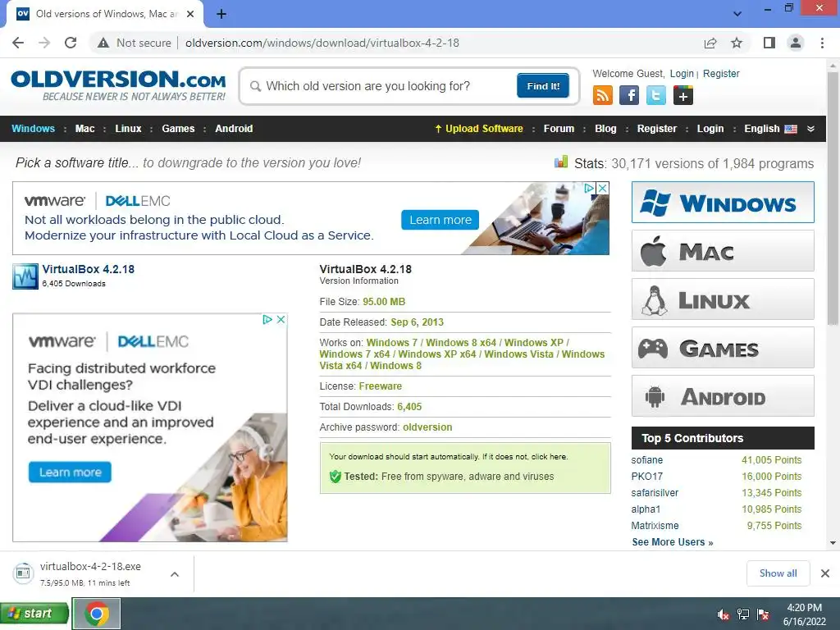Viewport: 840px width, 630px height.
Task: Share this page icon in address bar
Action: [710, 43]
